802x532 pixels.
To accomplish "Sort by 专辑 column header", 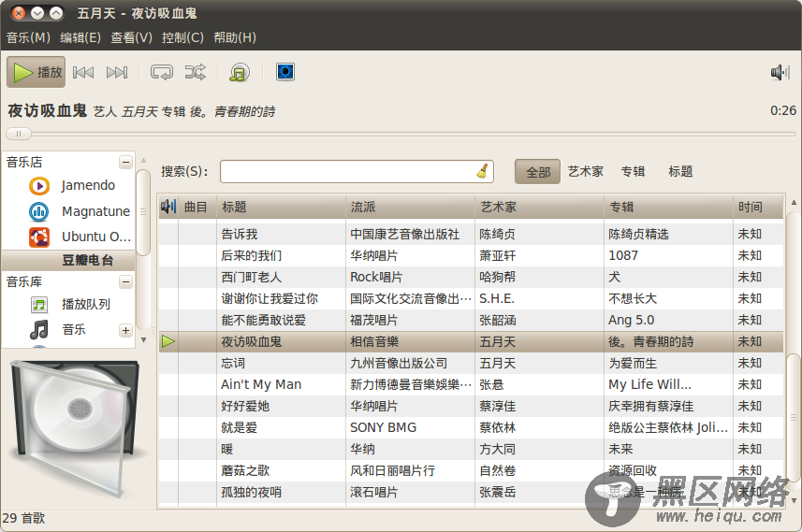I will tap(668, 207).
